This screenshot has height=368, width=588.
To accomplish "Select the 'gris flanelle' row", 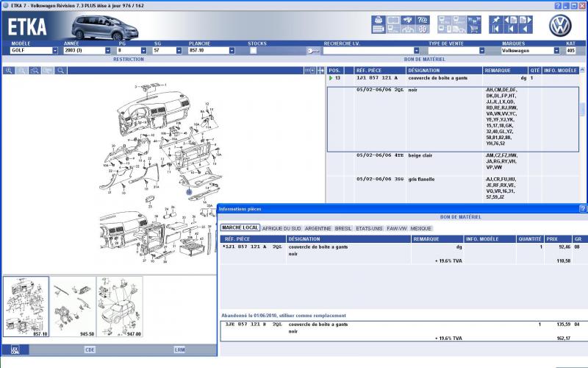I will coord(453,188).
